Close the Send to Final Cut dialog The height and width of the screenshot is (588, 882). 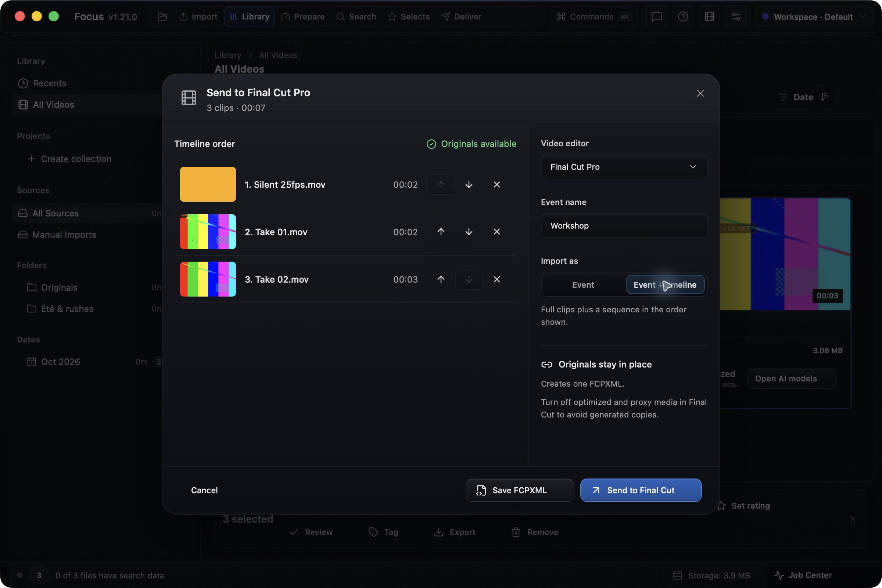coord(700,93)
